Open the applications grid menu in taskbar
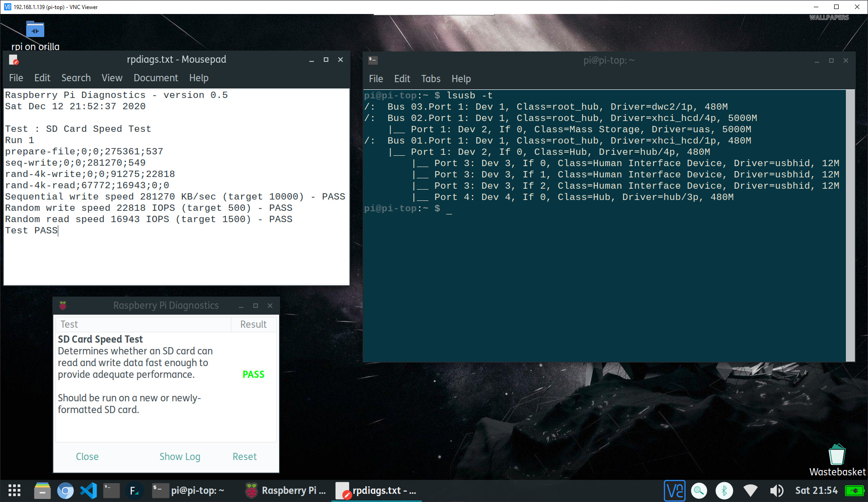The height and width of the screenshot is (502, 868). click(x=14, y=491)
